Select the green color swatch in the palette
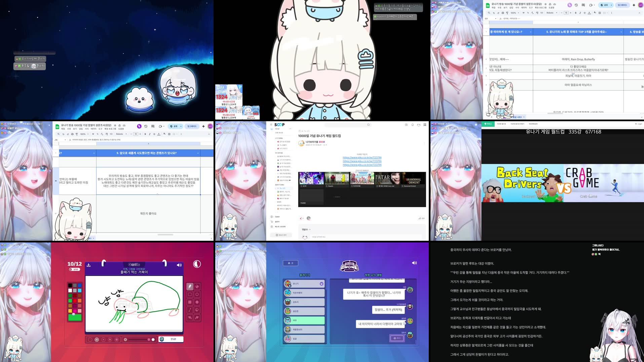This screenshot has width=644, height=362. (x=70, y=300)
